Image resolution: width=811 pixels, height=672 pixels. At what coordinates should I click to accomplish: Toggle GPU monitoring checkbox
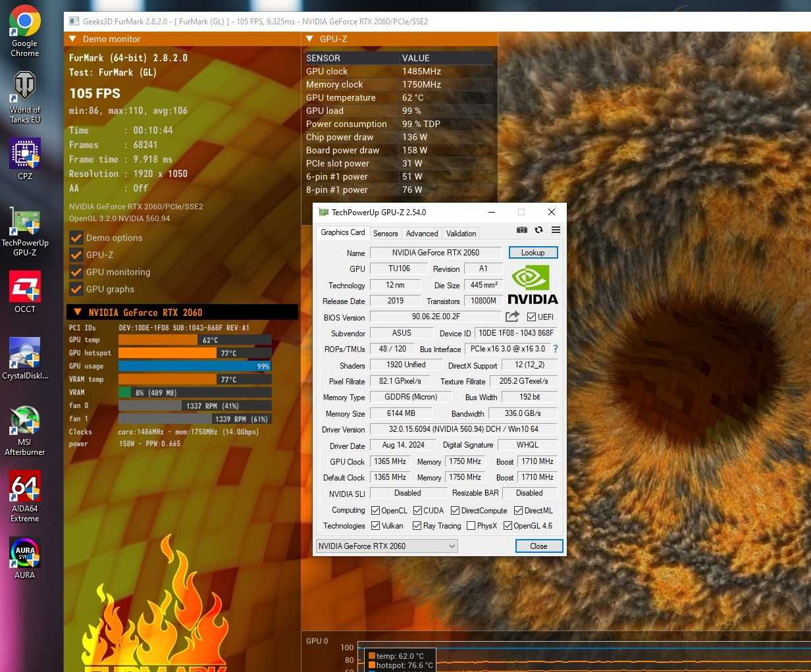pos(76,272)
